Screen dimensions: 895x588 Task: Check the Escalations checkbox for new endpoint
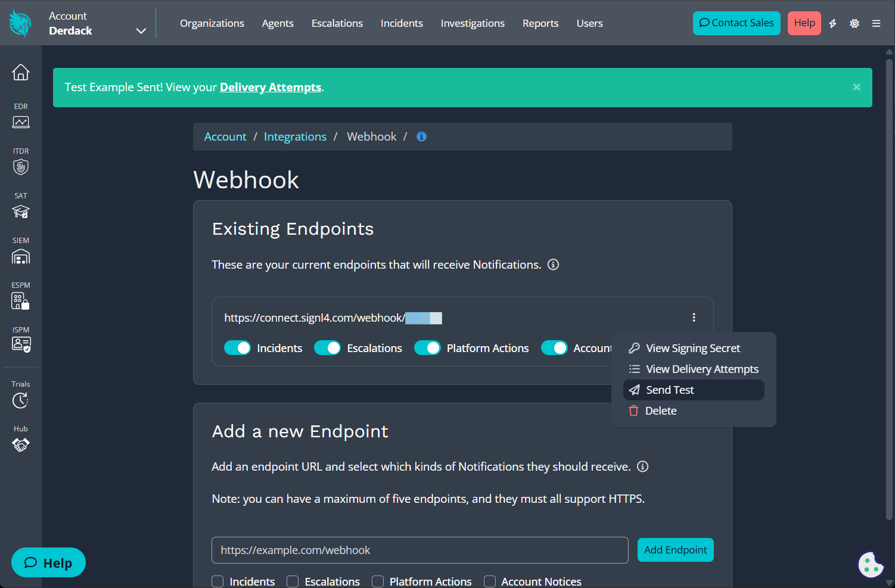[293, 581]
